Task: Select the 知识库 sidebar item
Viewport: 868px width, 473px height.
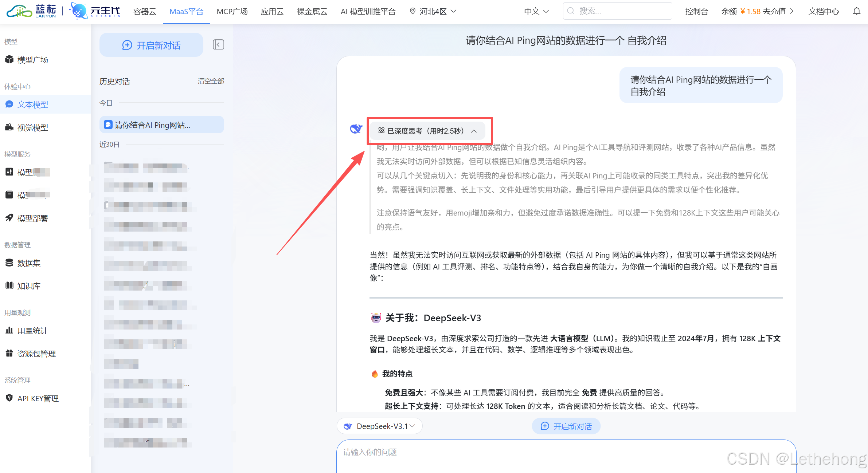Action: (46, 286)
